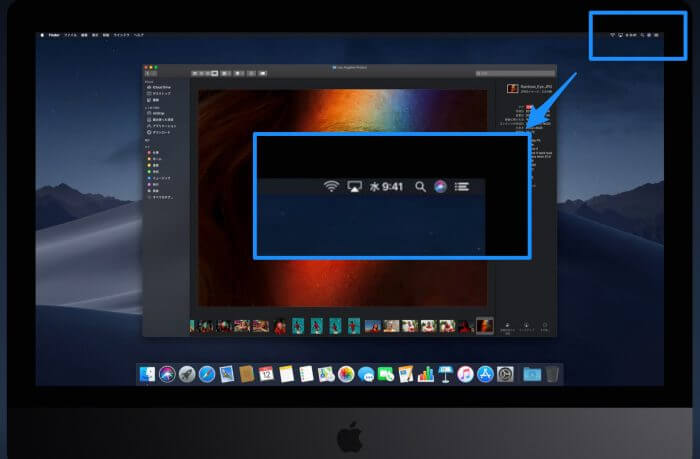Open Maps icon in the Dock
Viewport: 700px width, 459px height.
coord(326,374)
